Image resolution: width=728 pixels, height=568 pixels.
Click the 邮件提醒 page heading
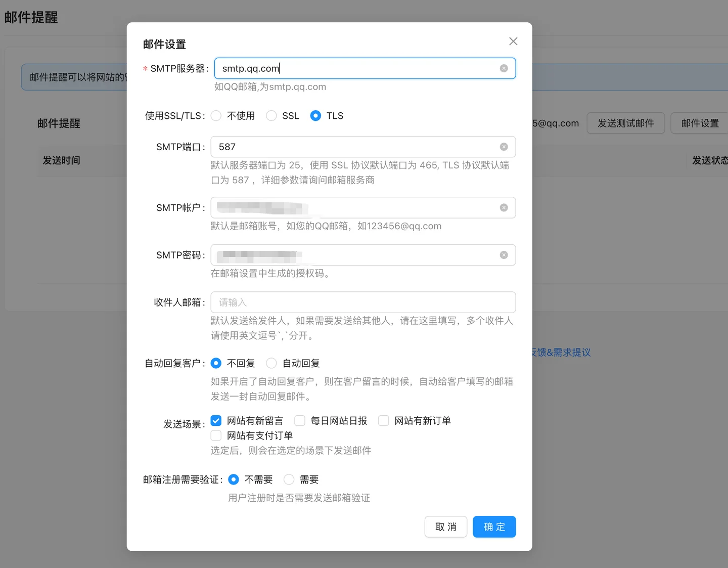(31, 18)
